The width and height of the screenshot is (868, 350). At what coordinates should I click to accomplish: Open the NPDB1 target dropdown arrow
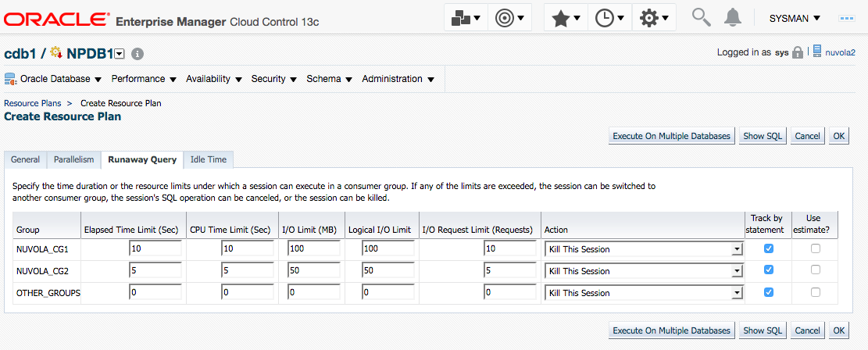[x=120, y=54]
